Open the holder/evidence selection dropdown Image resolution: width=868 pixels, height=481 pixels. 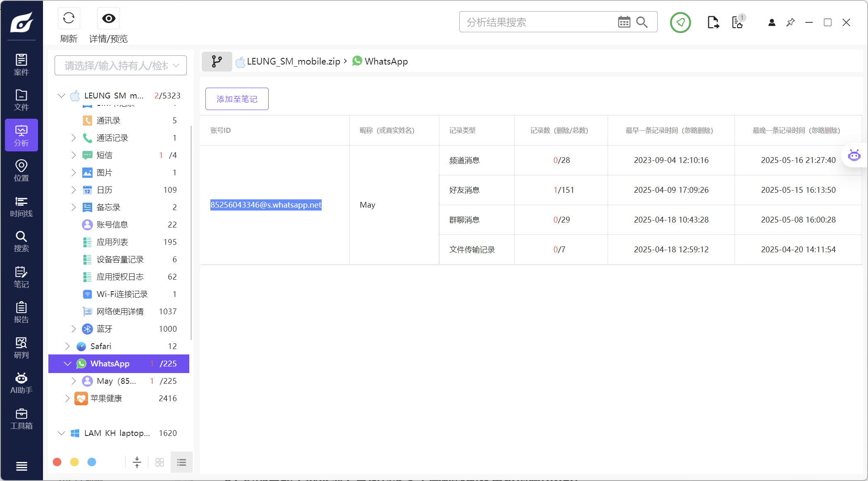(x=120, y=66)
